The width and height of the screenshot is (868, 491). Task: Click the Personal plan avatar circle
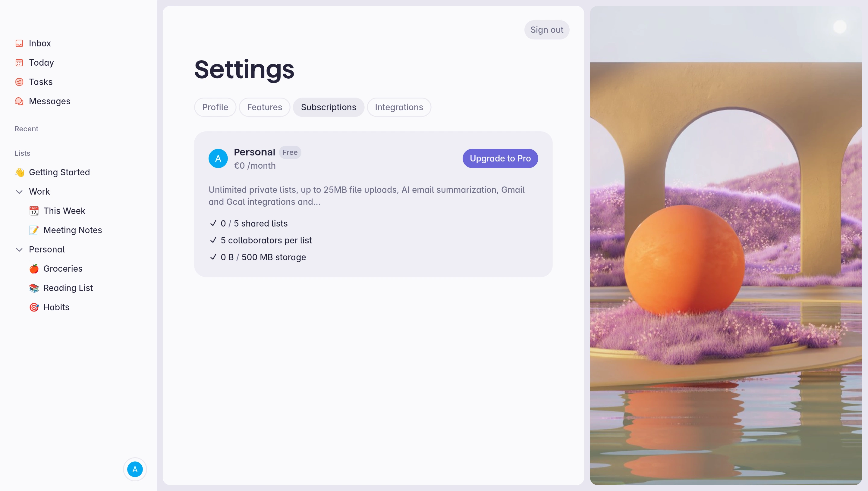point(218,158)
